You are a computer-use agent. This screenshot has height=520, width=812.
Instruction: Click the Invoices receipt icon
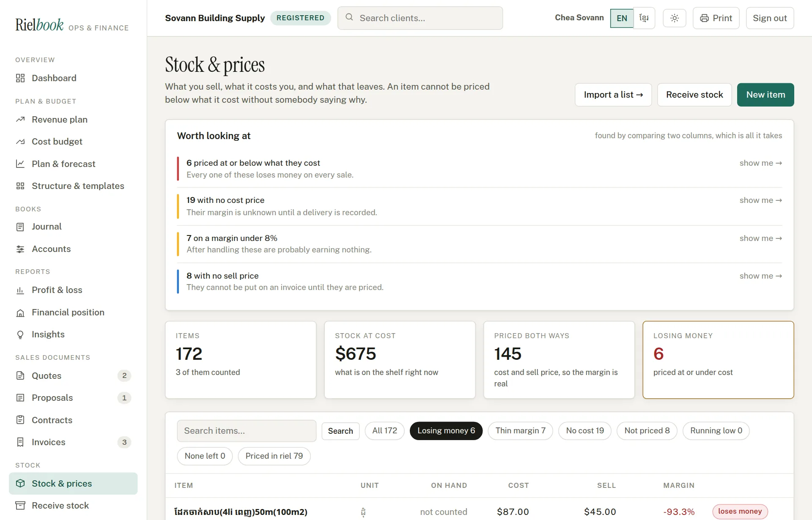coord(20,442)
